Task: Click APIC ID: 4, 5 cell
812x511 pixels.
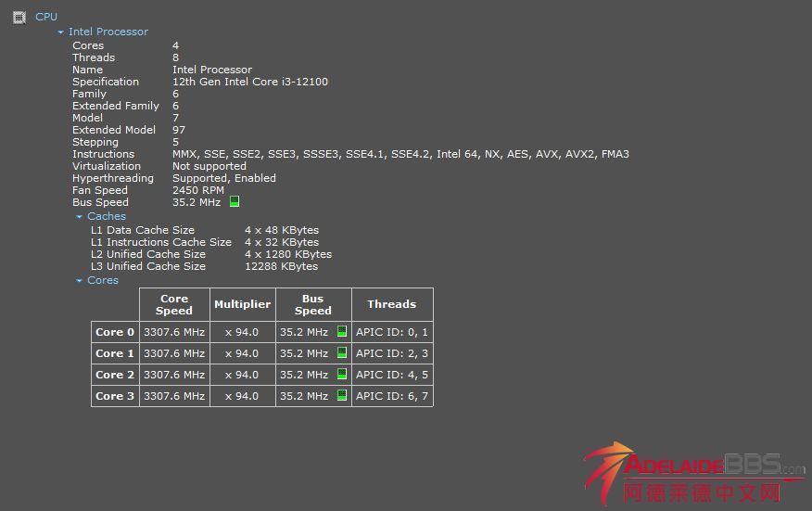Action: 392,375
